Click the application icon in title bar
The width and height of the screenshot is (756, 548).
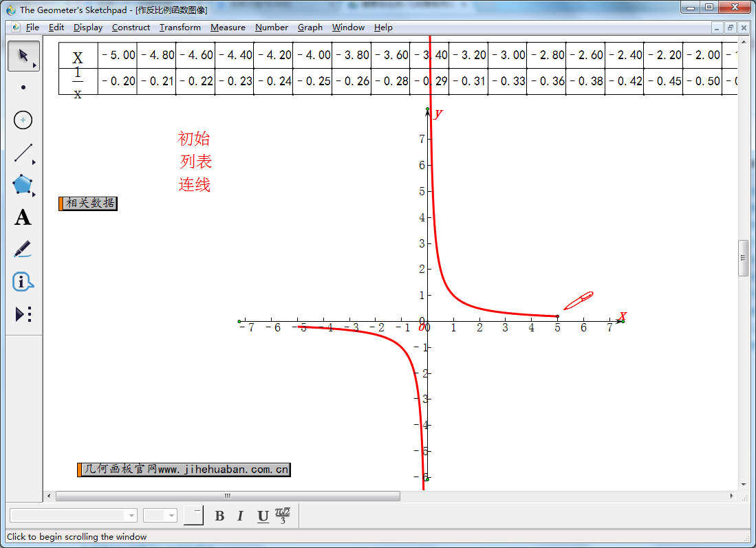click(10, 10)
